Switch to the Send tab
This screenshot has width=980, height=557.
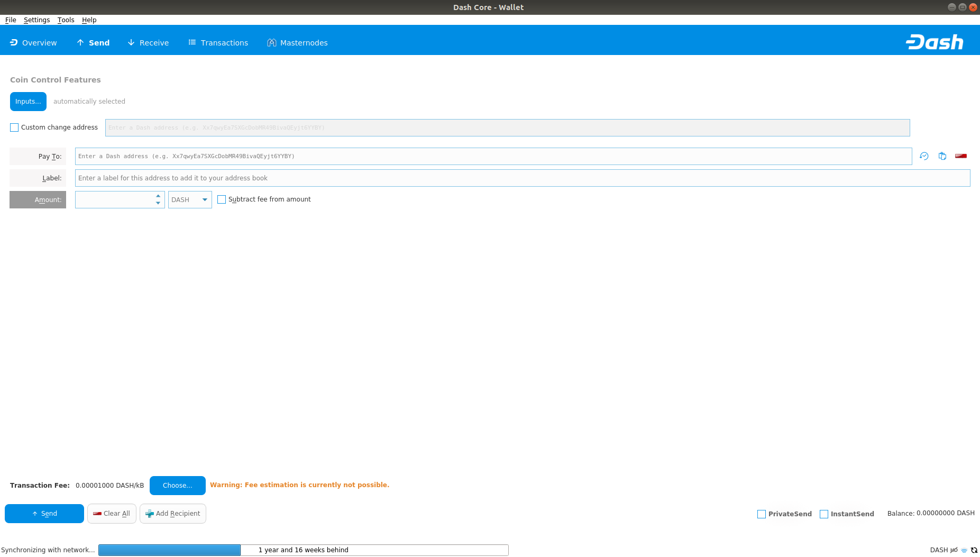pyautogui.click(x=93, y=43)
